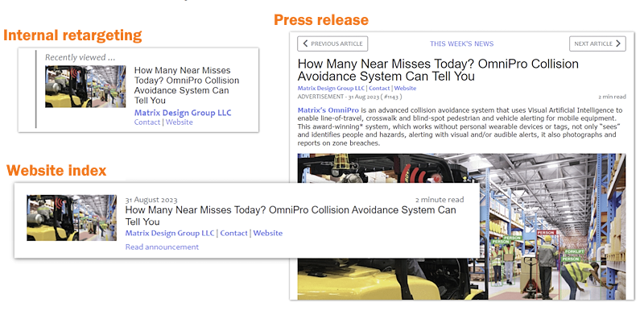
Task: Open Contact link in press release header
Action: 379,88
